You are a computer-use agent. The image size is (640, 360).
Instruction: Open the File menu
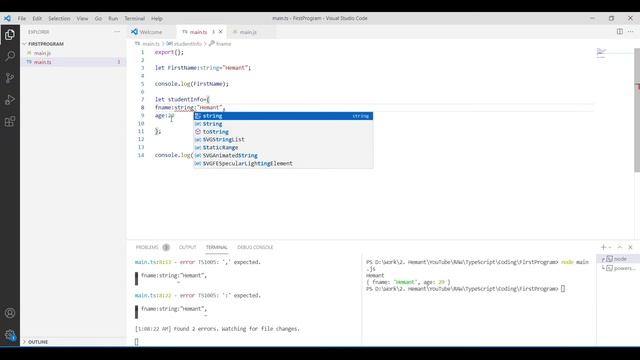pos(22,18)
